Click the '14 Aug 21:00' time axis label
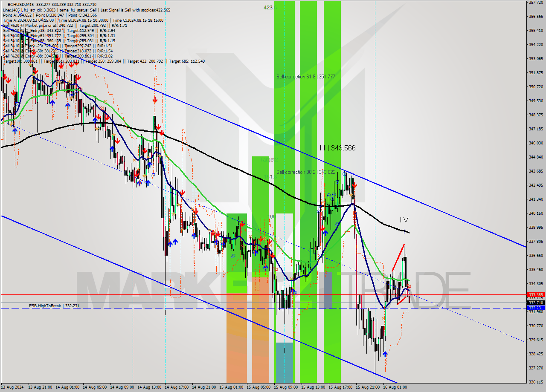This screenshot has width=546, height=392. pyautogui.click(x=203, y=387)
